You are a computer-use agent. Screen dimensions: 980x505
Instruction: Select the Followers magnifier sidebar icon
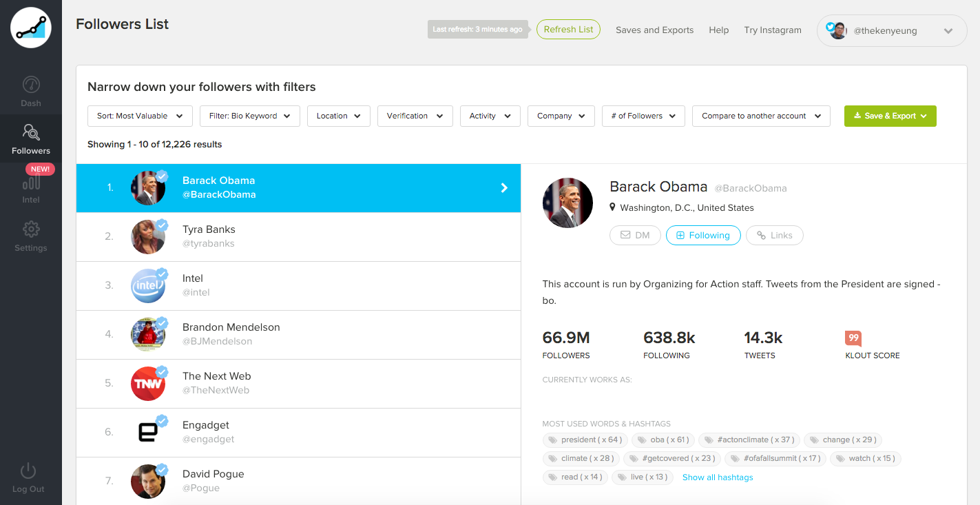31,132
